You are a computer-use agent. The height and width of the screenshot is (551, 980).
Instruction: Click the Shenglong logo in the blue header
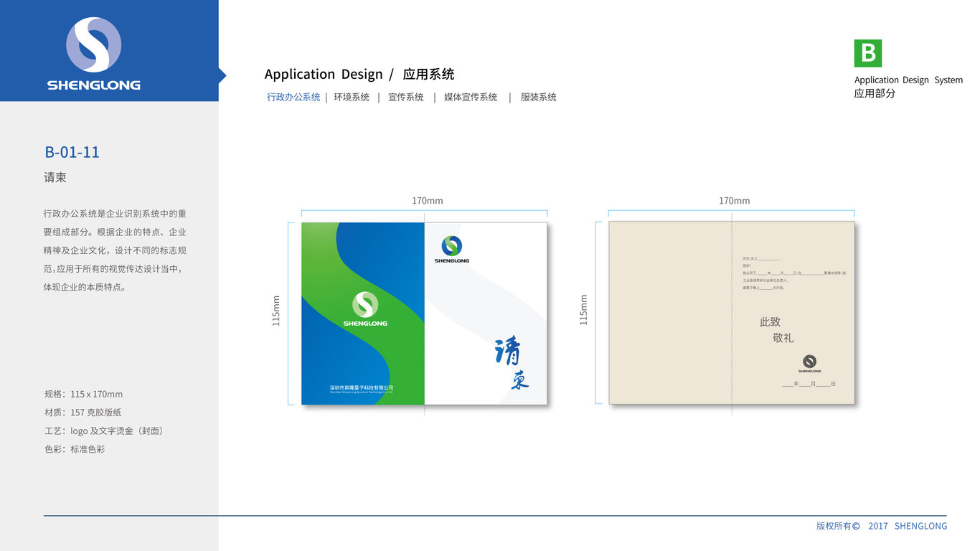tap(94, 54)
